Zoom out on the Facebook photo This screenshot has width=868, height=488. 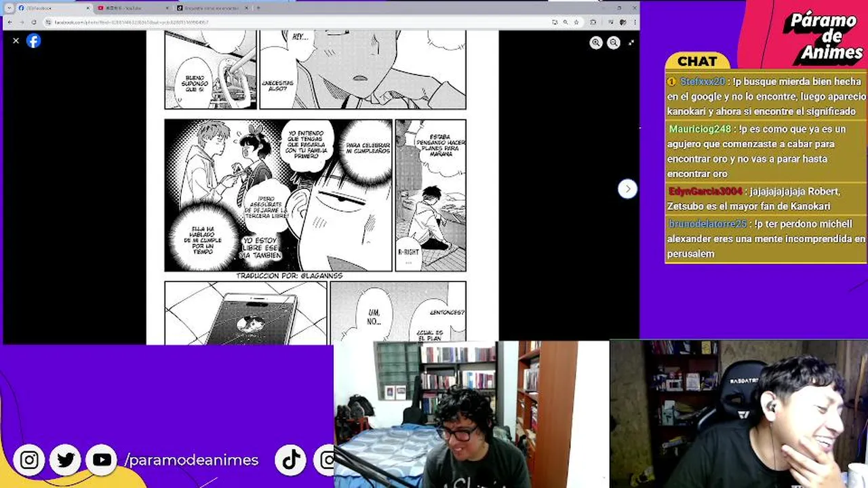[x=614, y=43]
